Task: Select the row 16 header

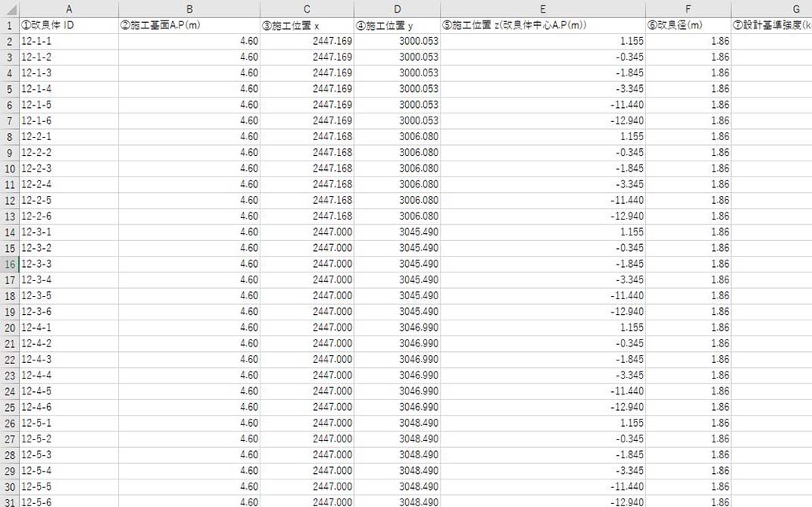Action: pyautogui.click(x=9, y=264)
